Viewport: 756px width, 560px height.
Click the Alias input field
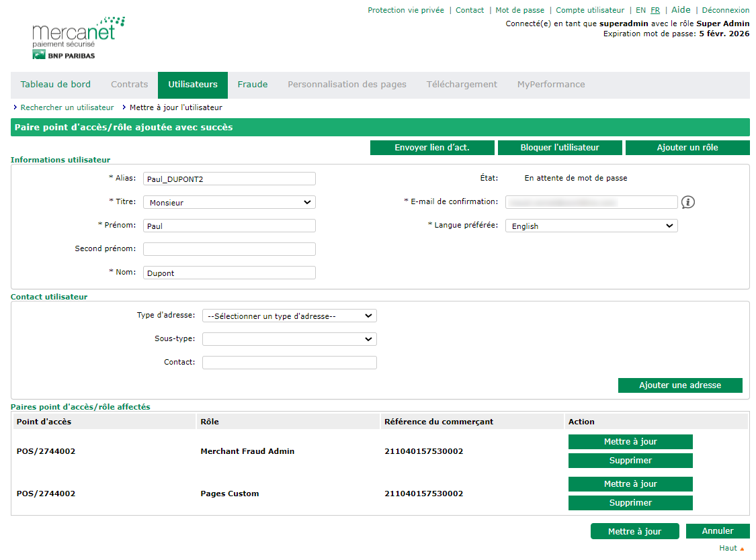point(229,179)
